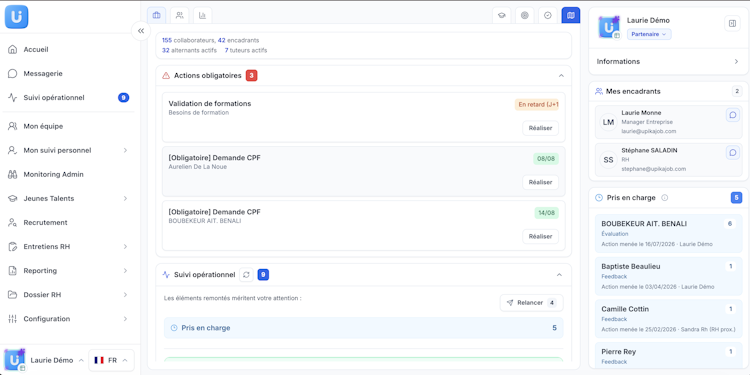The height and width of the screenshot is (375, 750).
Task: Collapse the Suivi opérationnel section
Action: pos(559,275)
